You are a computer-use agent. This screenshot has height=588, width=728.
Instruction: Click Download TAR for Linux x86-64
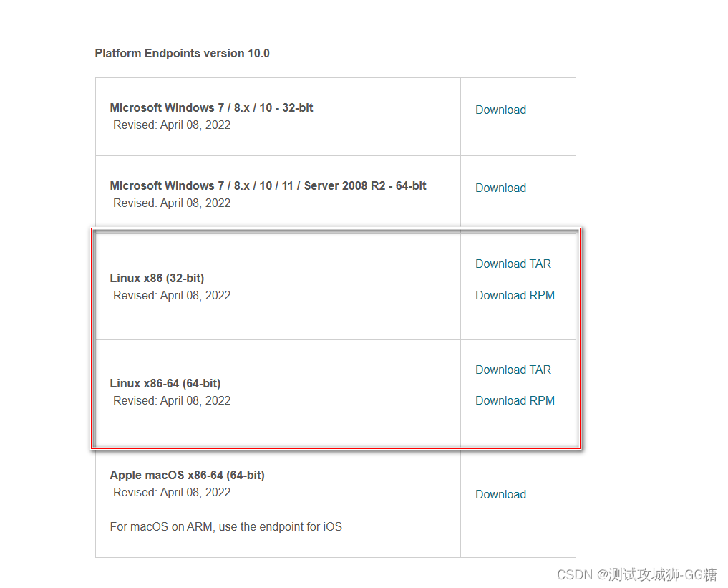point(513,370)
